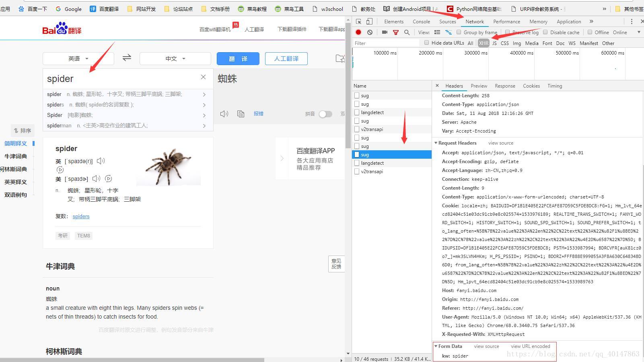Expand the spiderman suggestion row arrow
This screenshot has height=362, width=644.
204,126
